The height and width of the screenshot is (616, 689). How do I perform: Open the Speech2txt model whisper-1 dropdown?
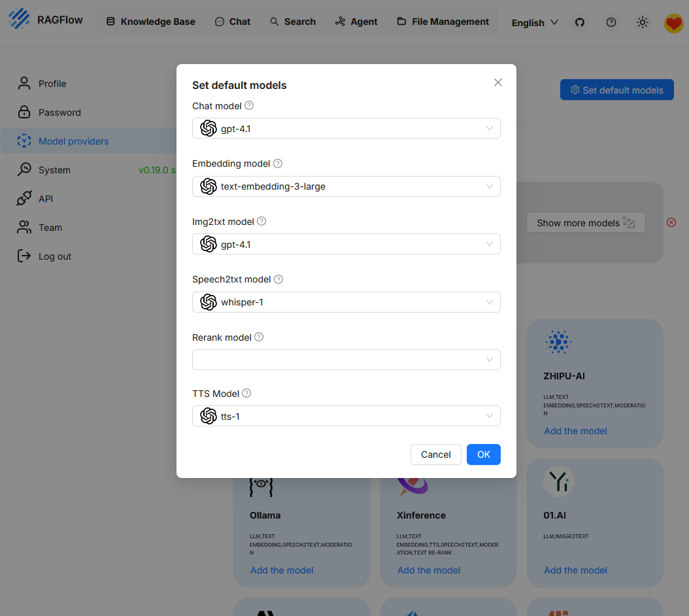pyautogui.click(x=346, y=302)
